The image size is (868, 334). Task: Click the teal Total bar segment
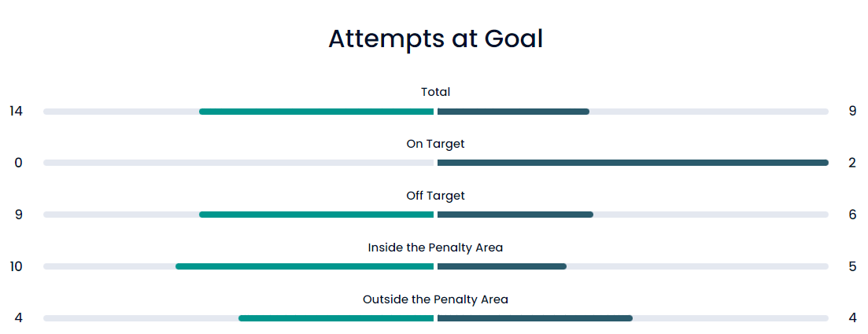[316, 112]
